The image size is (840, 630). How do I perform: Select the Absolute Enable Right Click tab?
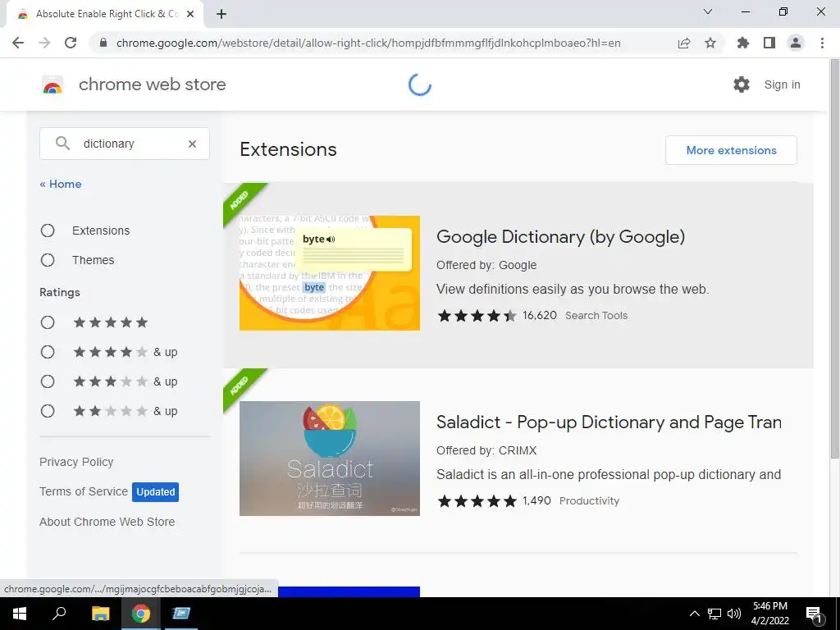click(104, 15)
